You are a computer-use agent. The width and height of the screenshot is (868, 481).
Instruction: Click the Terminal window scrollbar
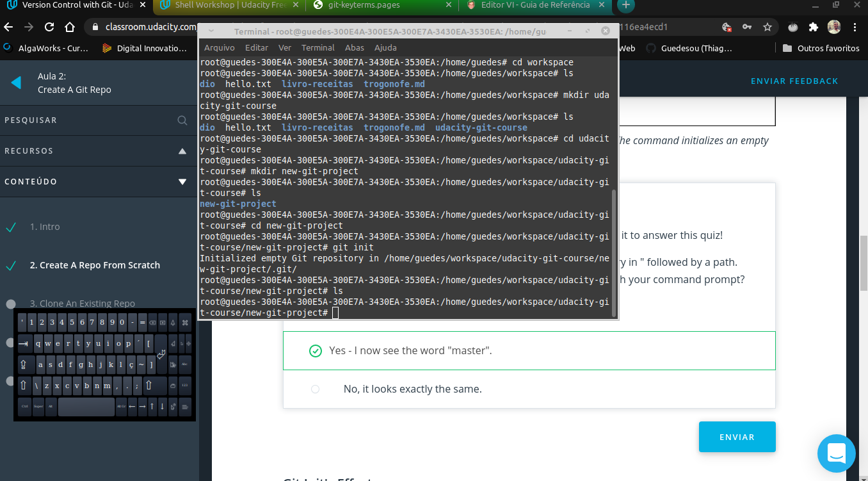pyautogui.click(x=615, y=252)
